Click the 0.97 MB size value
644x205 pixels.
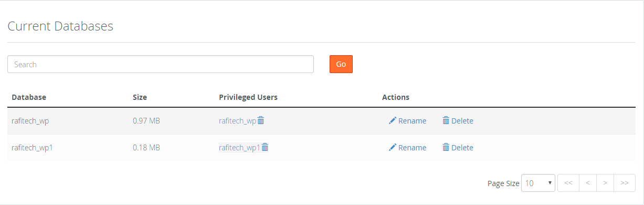pos(146,120)
